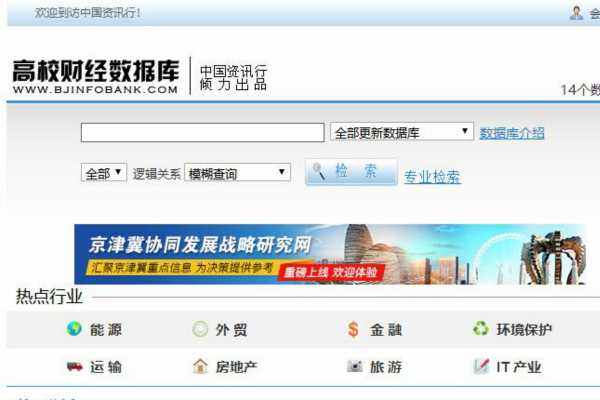
Task: Click the 热点行业 section heading
Action: click(49, 297)
